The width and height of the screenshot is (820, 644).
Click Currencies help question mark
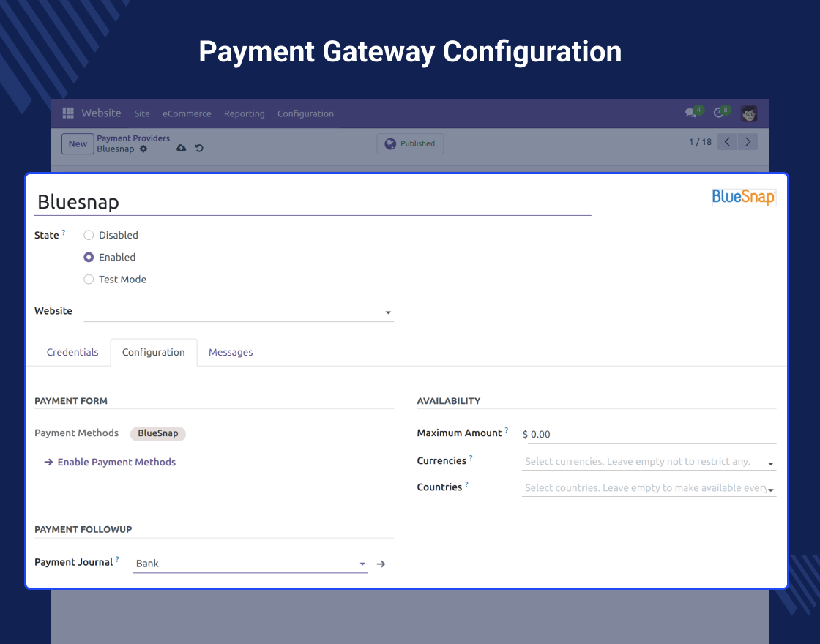click(471, 458)
